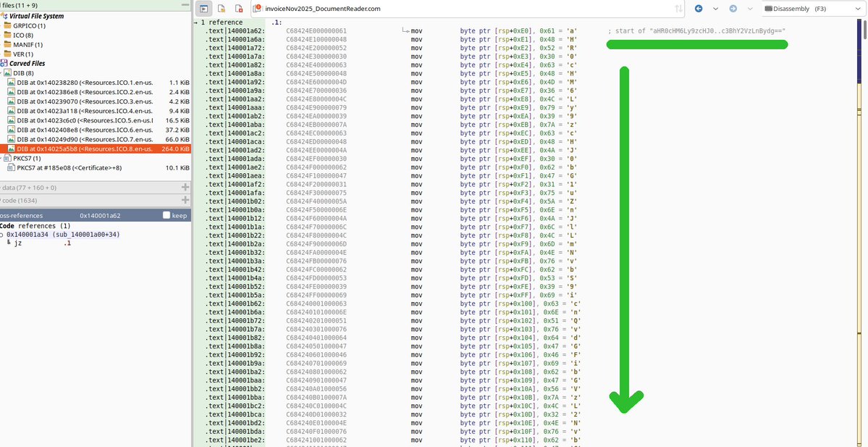Click bytes C68424FF00000069
This screenshot has width=868, height=447.
(316, 296)
